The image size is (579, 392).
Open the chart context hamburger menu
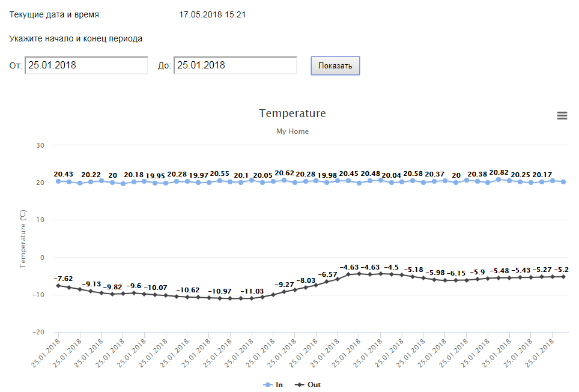[x=562, y=116]
